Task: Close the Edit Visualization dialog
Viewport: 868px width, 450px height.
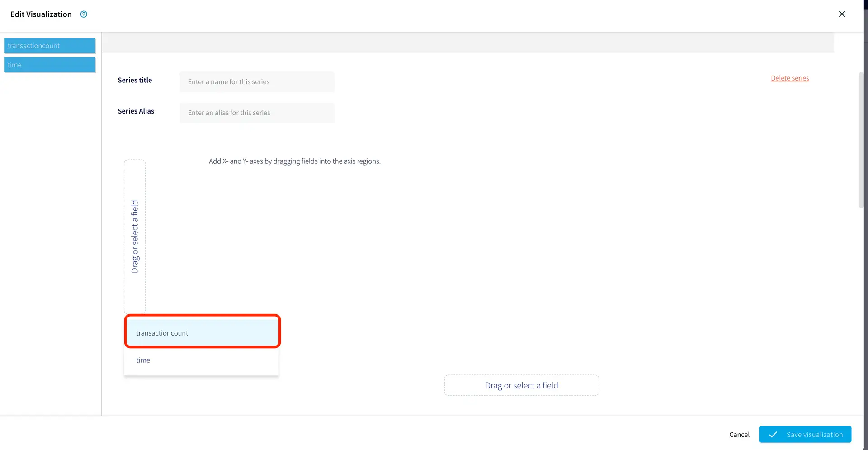Action: click(x=842, y=14)
